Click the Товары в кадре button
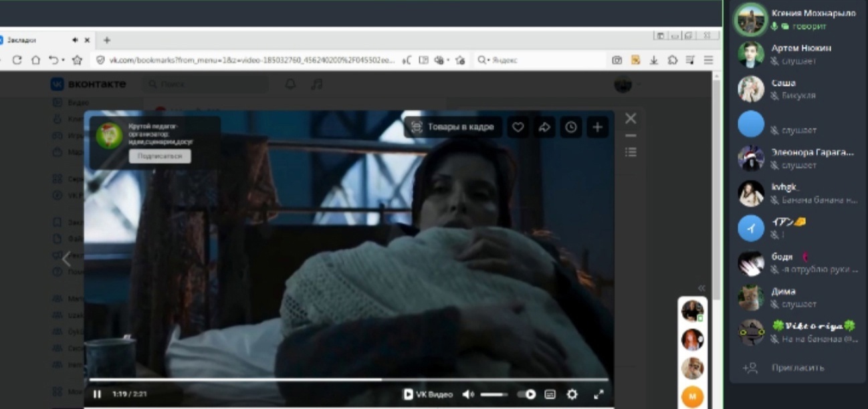Viewport: 868px width, 409px height. tap(453, 127)
